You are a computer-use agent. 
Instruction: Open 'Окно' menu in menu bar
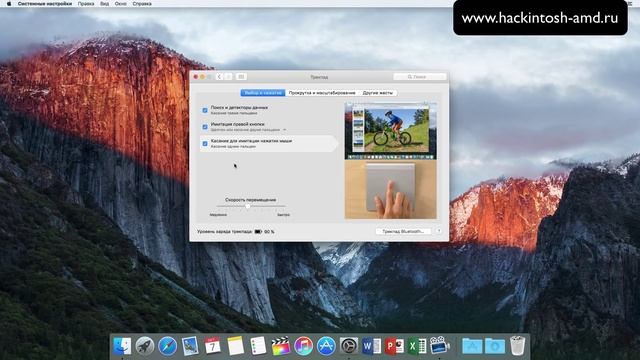(120, 4)
